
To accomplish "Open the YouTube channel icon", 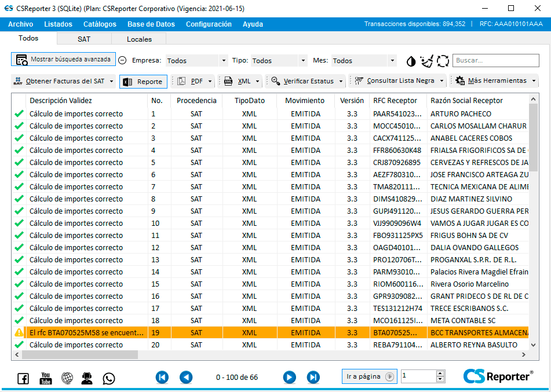I will tap(46, 378).
